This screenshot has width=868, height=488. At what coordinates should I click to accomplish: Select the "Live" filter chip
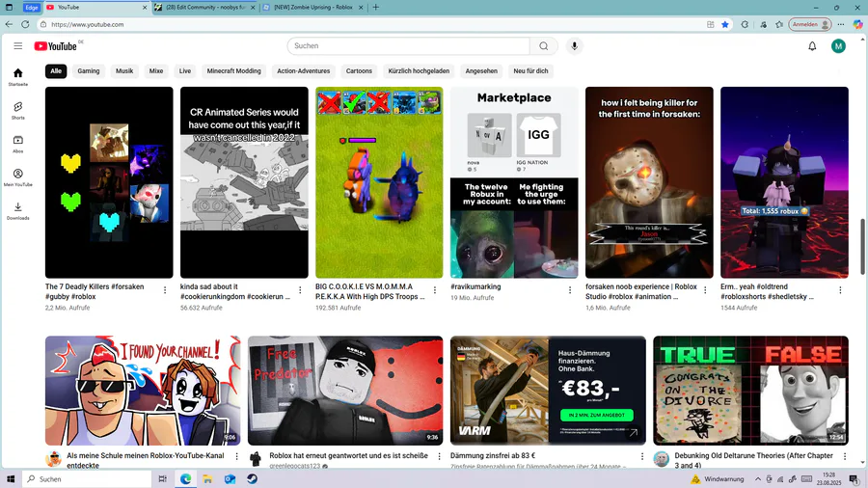(185, 70)
